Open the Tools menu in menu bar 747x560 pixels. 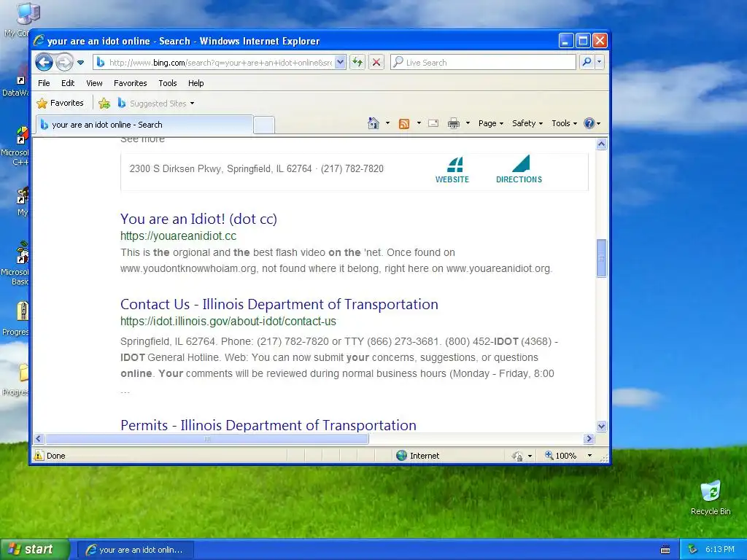point(168,83)
